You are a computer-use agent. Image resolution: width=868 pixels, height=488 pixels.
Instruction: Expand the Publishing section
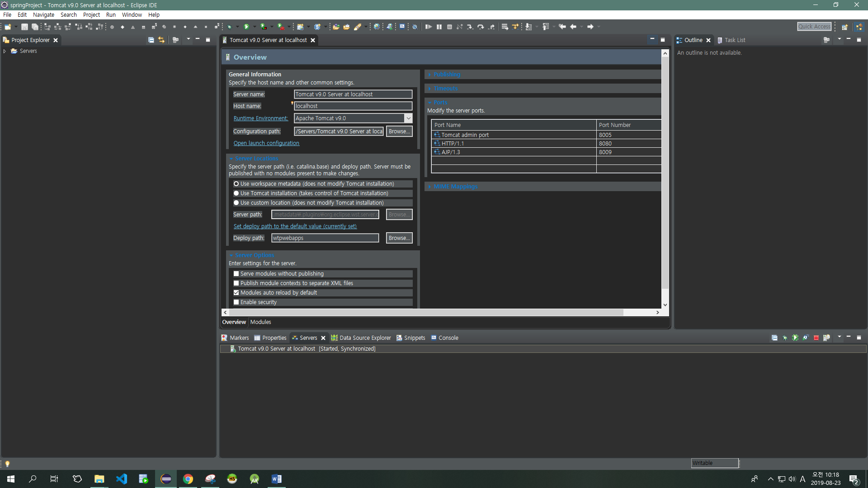click(x=446, y=75)
